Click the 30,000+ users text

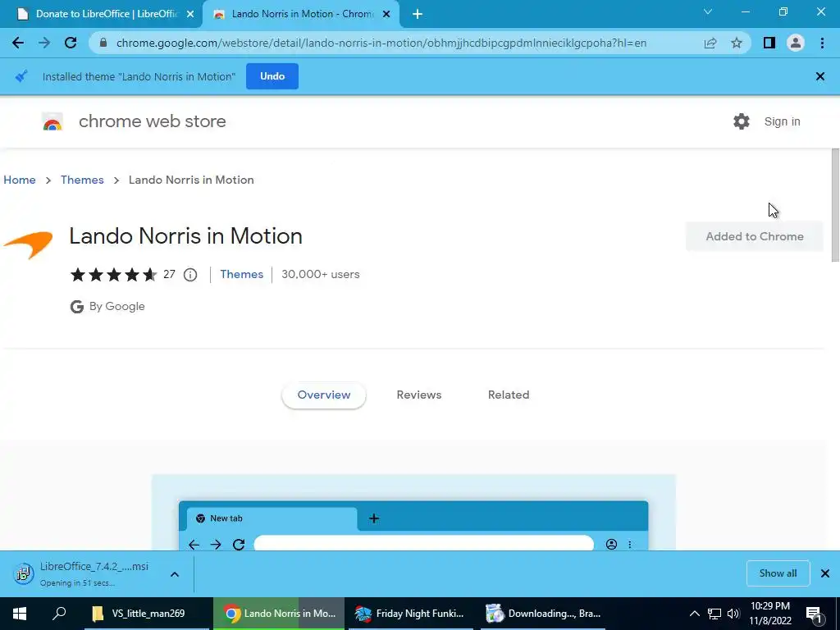[x=321, y=274]
